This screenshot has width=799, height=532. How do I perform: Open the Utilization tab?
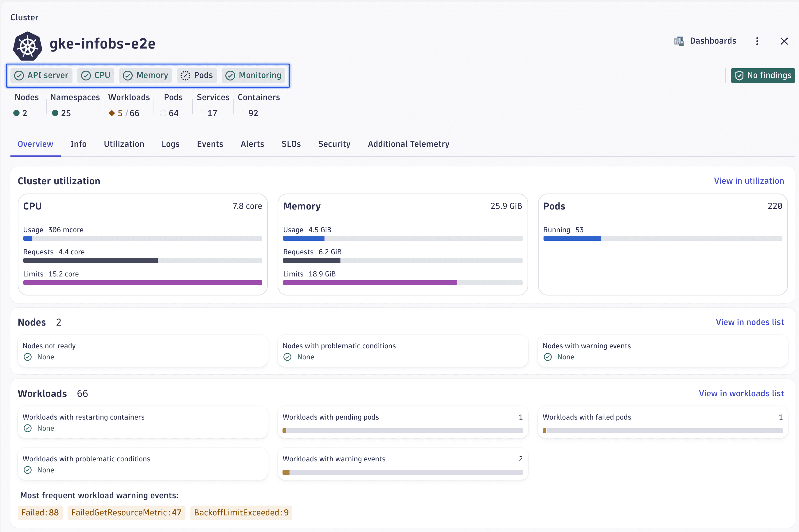[x=124, y=144]
